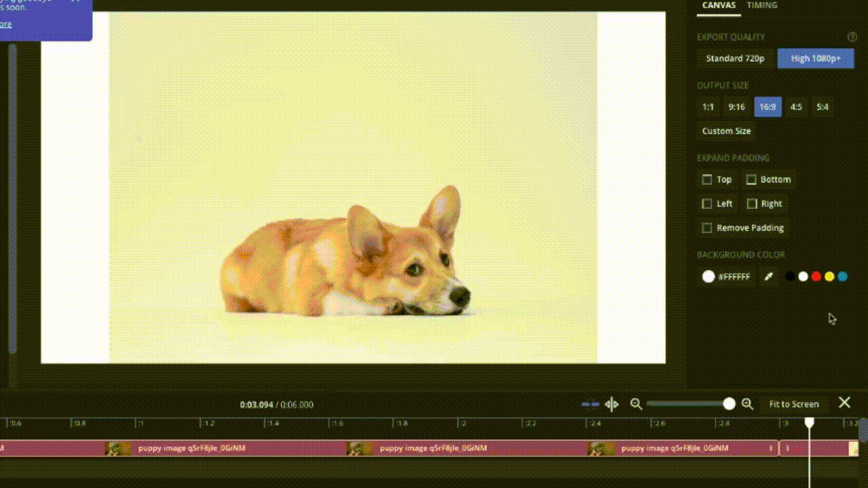868x488 pixels.
Task: Switch to the Timing tab
Action: pos(762,5)
